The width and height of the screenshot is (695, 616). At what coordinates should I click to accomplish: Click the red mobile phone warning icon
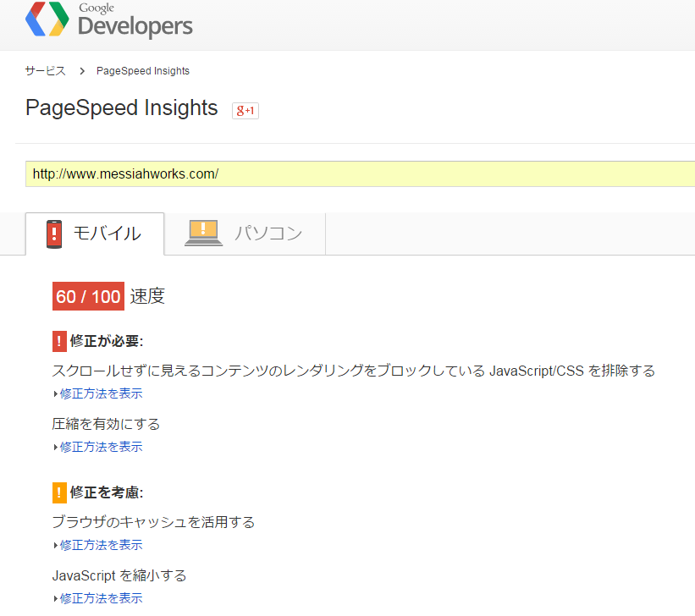pos(54,234)
